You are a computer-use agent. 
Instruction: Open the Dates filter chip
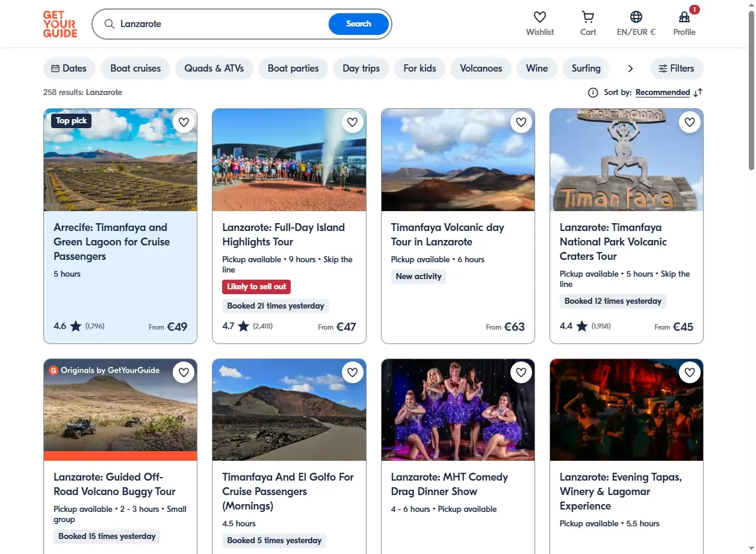[69, 69]
